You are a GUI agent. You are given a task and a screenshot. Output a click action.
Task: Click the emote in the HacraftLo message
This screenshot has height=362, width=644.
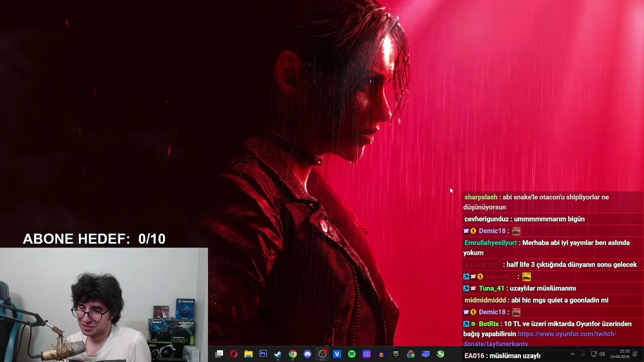tap(526, 277)
